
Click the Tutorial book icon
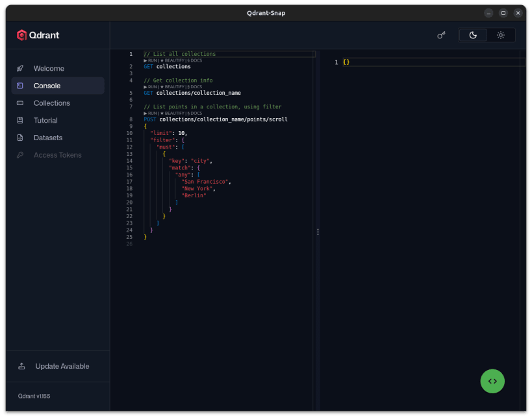pos(20,120)
